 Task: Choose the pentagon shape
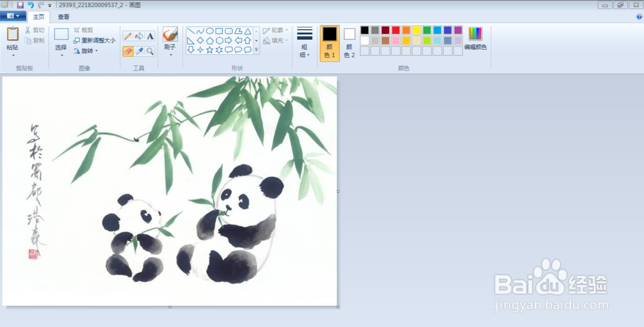pos(209,41)
